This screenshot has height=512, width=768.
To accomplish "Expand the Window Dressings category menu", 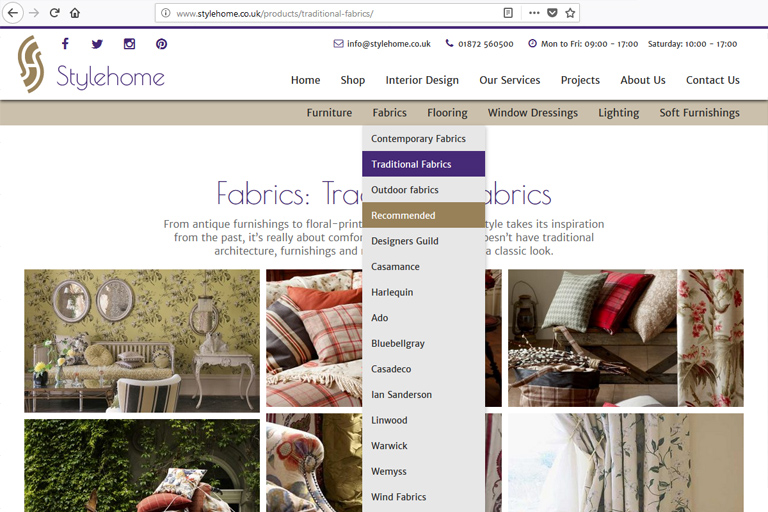I will tap(533, 113).
